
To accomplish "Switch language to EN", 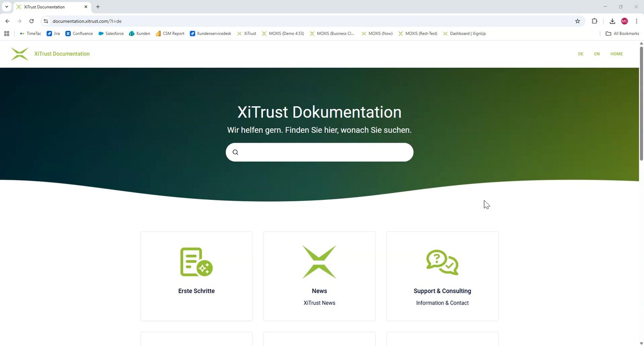I will [x=597, y=54].
